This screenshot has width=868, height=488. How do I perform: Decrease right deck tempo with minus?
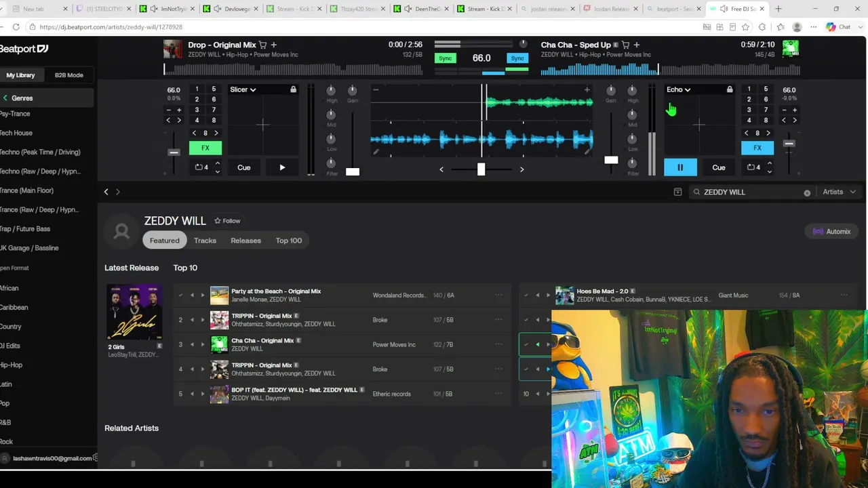click(785, 110)
